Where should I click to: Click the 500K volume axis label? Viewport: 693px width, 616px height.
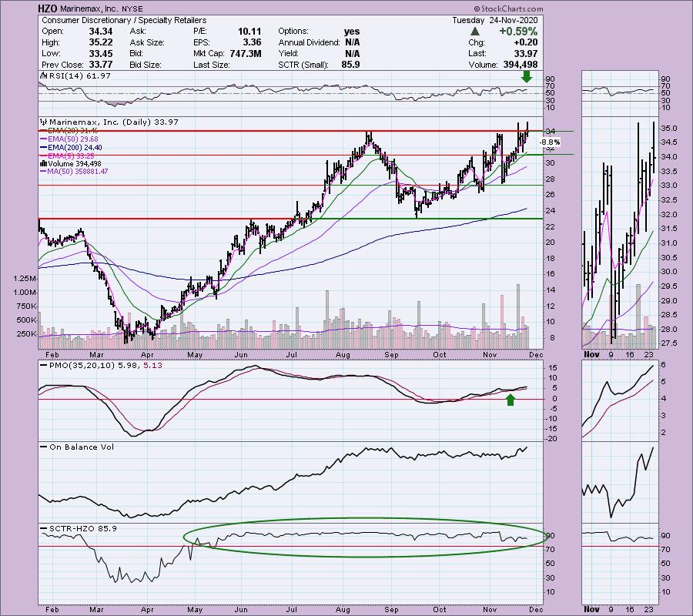coord(26,320)
